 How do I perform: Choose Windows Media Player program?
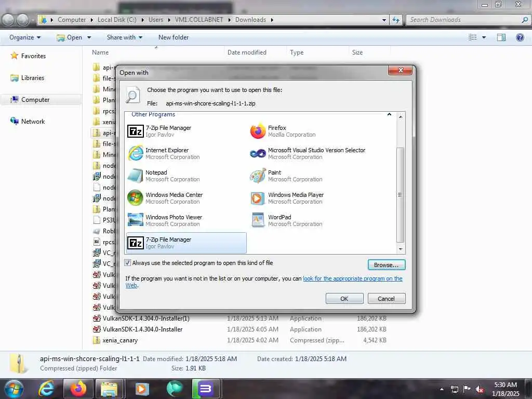(x=309, y=198)
